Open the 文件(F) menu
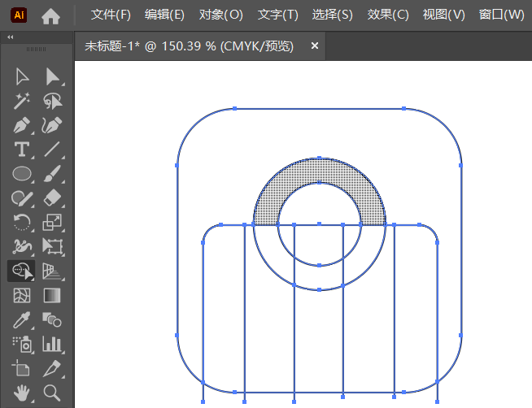The image size is (532, 408). (x=111, y=15)
